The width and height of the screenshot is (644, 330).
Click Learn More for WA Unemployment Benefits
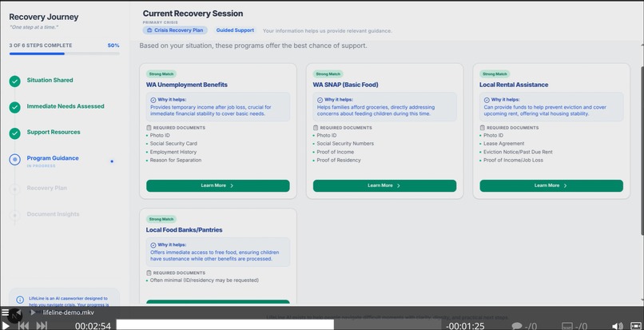[x=217, y=185]
